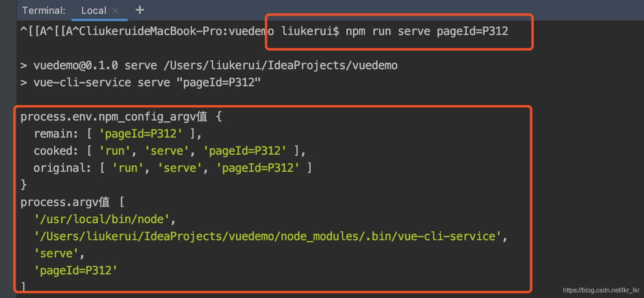Open a new terminal session with plus icon
This screenshot has height=298, width=644.
[140, 10]
